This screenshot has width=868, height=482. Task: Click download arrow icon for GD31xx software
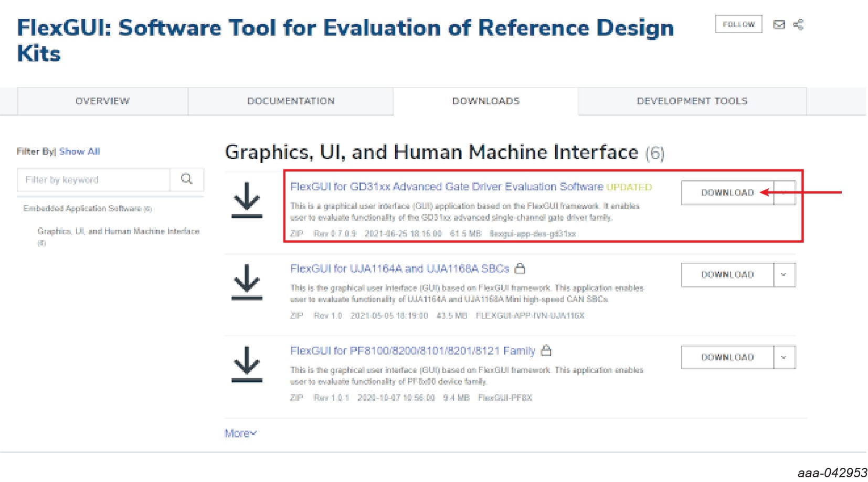click(x=247, y=200)
